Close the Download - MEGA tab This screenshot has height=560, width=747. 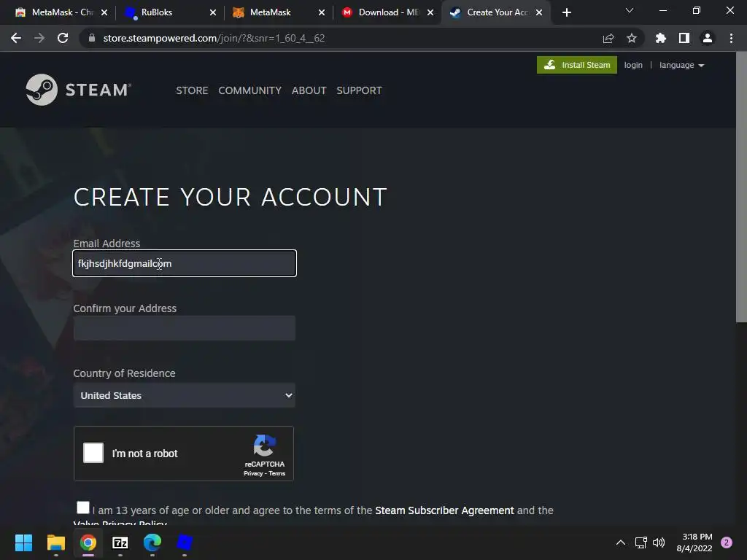[430, 12]
